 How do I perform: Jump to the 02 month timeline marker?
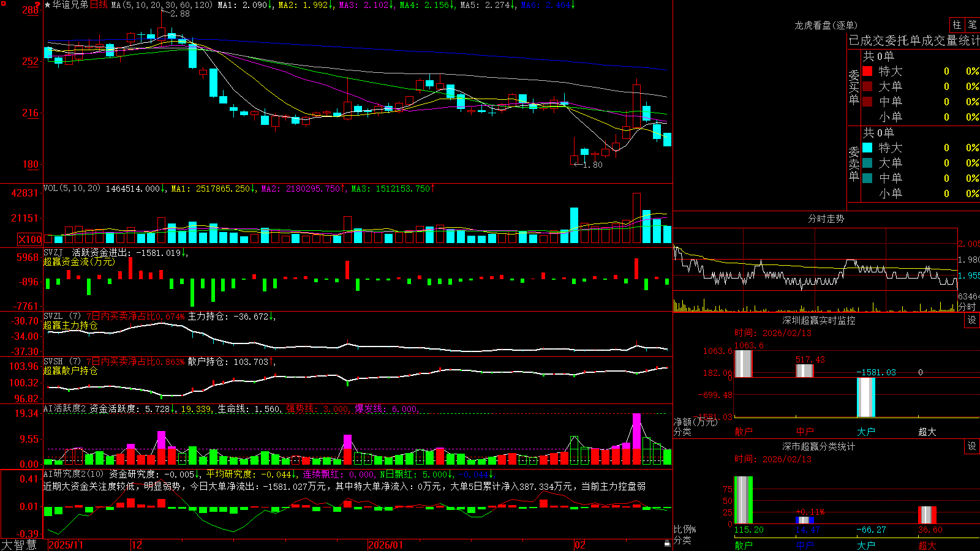(x=580, y=545)
